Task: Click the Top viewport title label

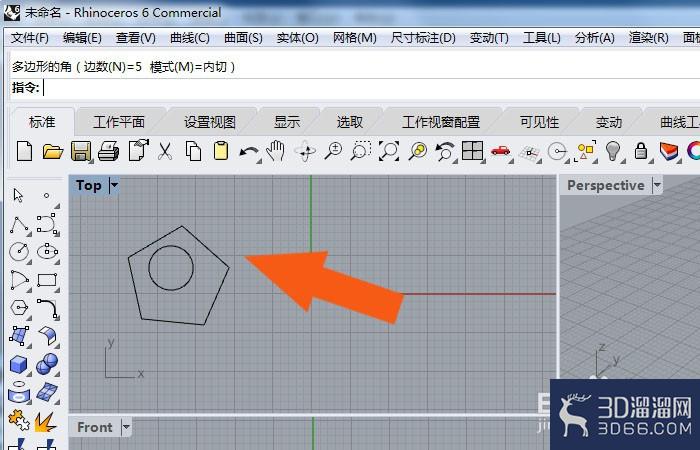Action: coord(88,185)
